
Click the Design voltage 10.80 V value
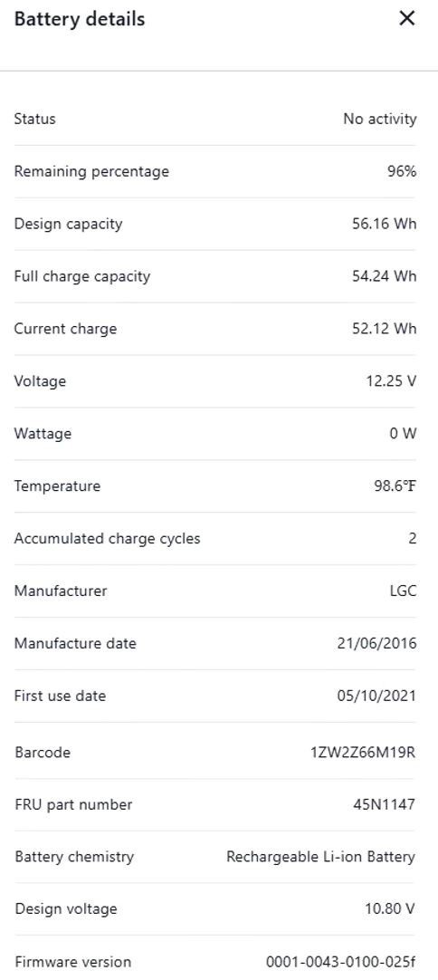click(x=391, y=909)
